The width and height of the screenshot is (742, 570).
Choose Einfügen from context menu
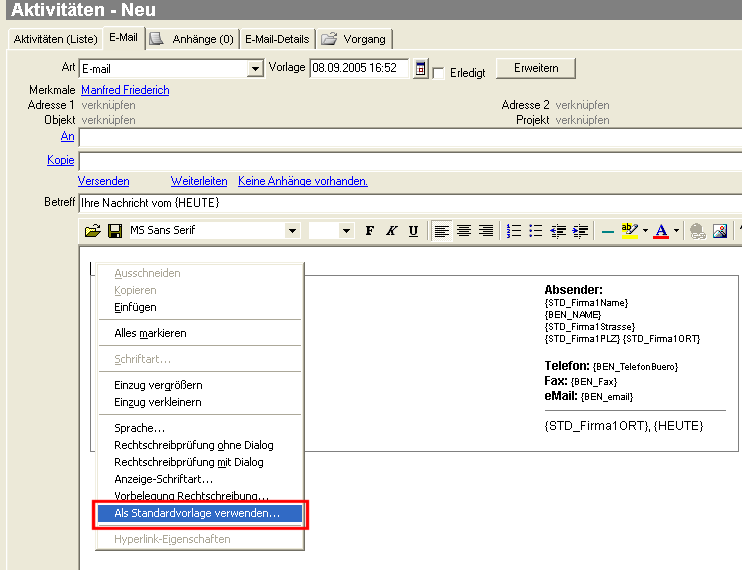[x=200, y=307]
